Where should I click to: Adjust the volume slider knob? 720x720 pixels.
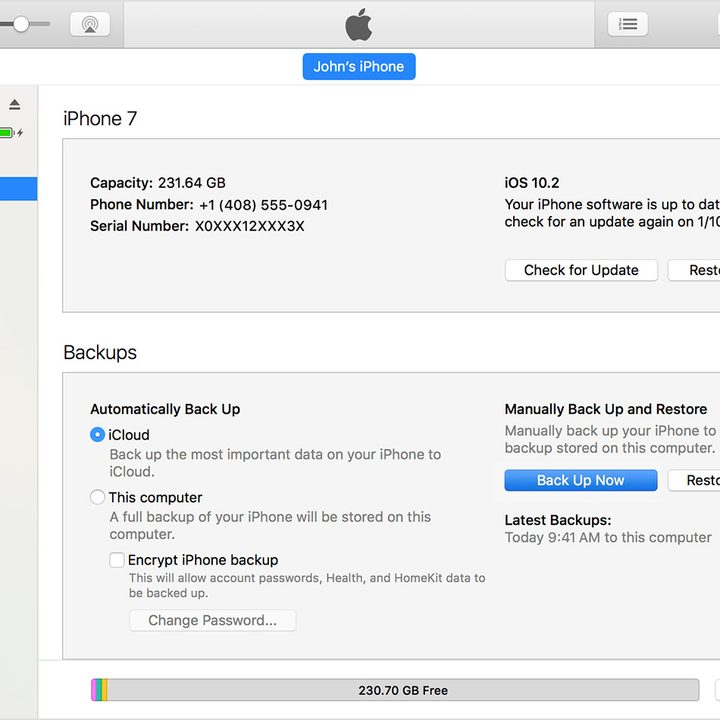click(21, 24)
